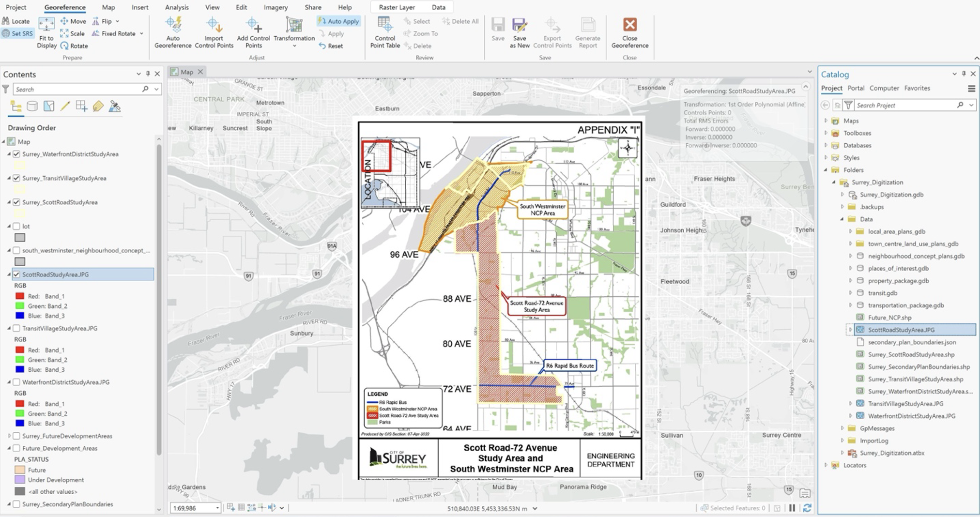Click Import Control Points

coord(214,32)
